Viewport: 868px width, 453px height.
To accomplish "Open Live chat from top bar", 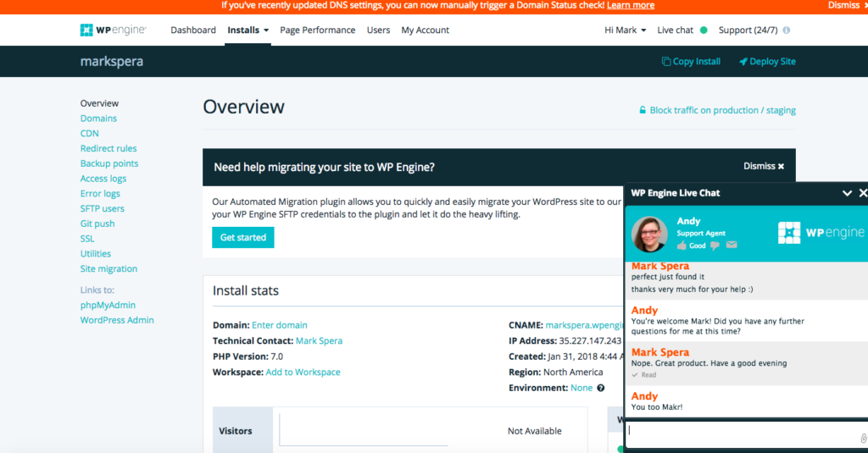I will (676, 30).
